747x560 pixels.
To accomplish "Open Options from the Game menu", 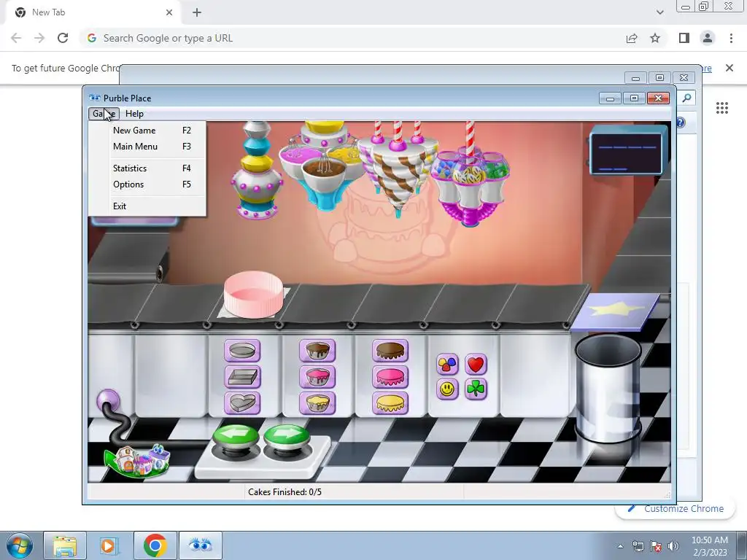I will tap(147, 184).
